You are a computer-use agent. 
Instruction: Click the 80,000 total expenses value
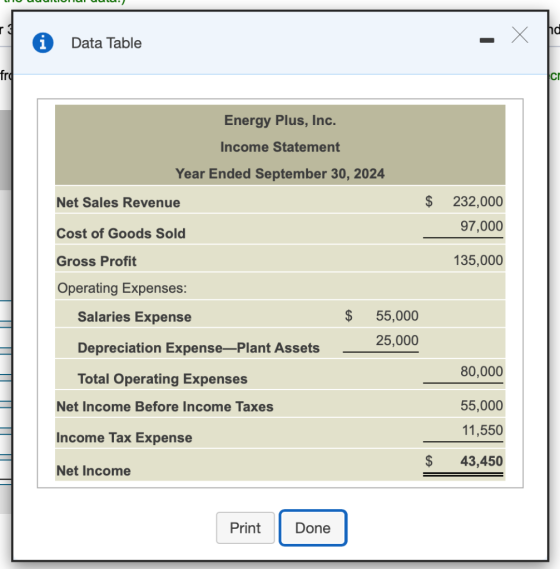482,371
